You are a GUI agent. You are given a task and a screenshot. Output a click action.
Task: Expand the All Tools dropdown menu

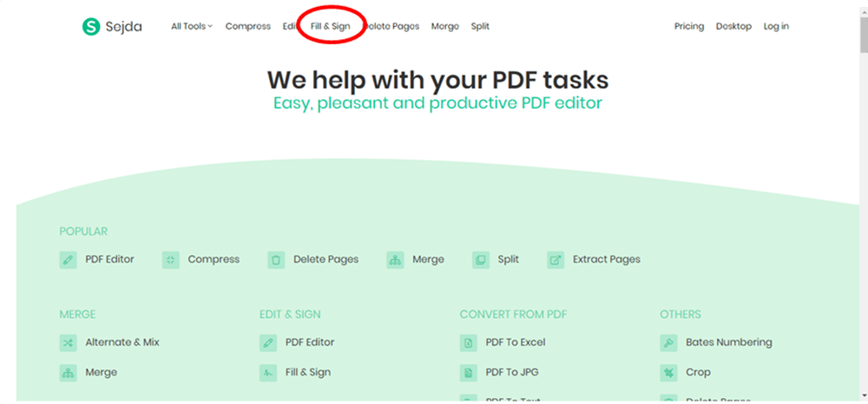coord(191,27)
